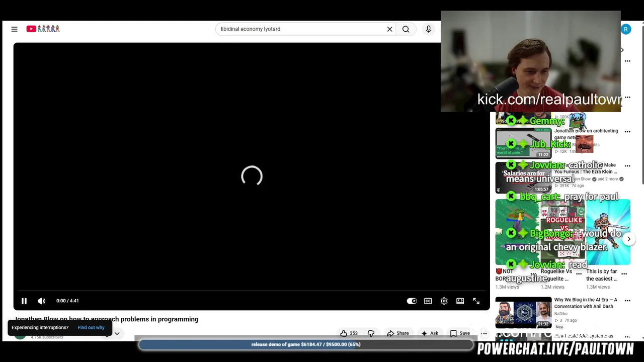
Task: Dislike this video
Action: [371, 333]
